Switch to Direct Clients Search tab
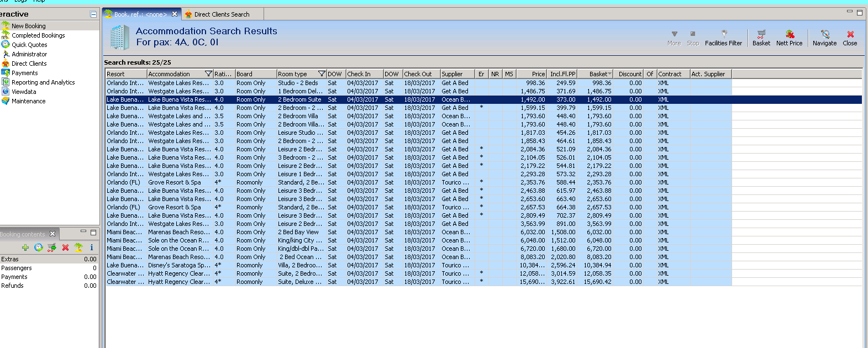Screen dimensions: 868x348 coord(222,14)
